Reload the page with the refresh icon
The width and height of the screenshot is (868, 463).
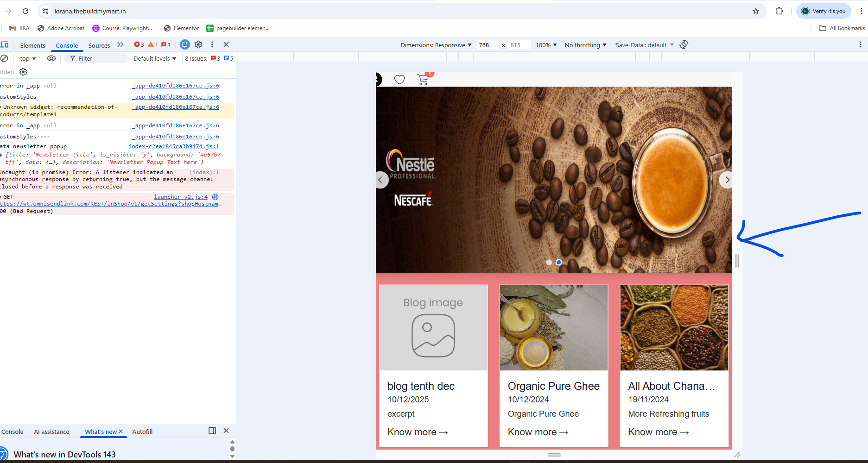tap(25, 11)
